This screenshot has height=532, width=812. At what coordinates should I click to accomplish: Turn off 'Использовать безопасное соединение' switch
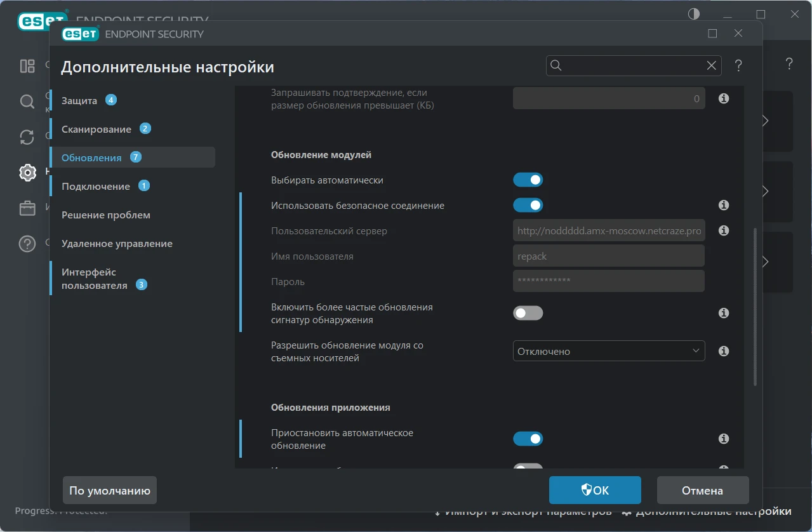pos(528,205)
